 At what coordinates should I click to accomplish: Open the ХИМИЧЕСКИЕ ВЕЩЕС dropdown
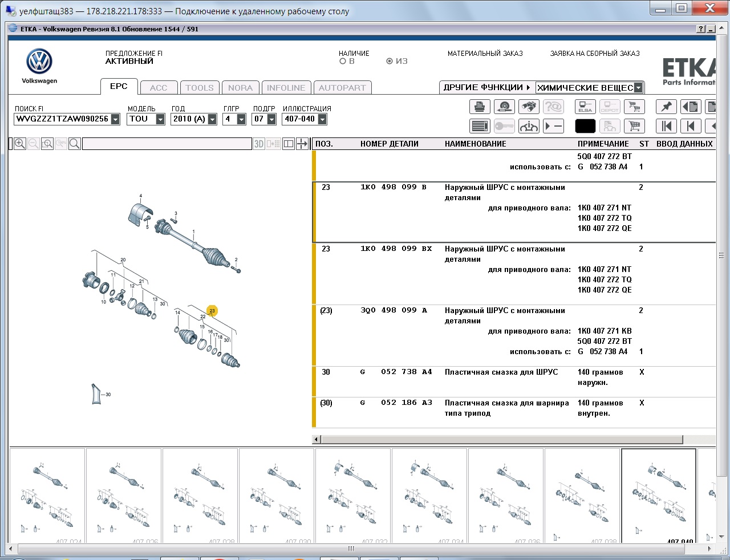[x=638, y=88]
